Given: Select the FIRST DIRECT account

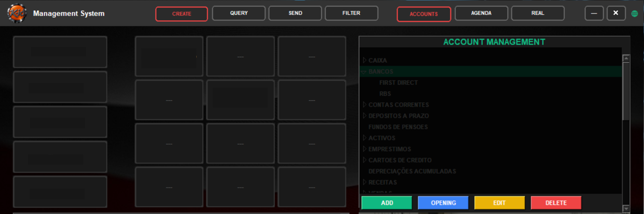Looking at the screenshot, I should coord(398,83).
